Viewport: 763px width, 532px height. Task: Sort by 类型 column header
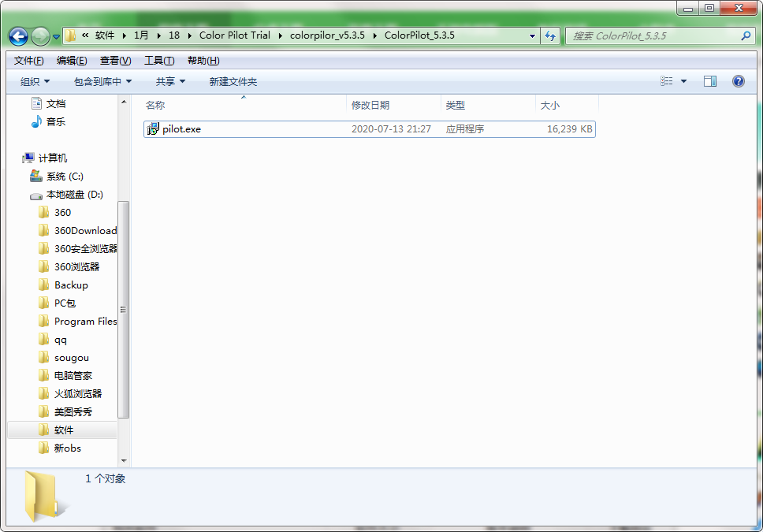tap(488, 105)
